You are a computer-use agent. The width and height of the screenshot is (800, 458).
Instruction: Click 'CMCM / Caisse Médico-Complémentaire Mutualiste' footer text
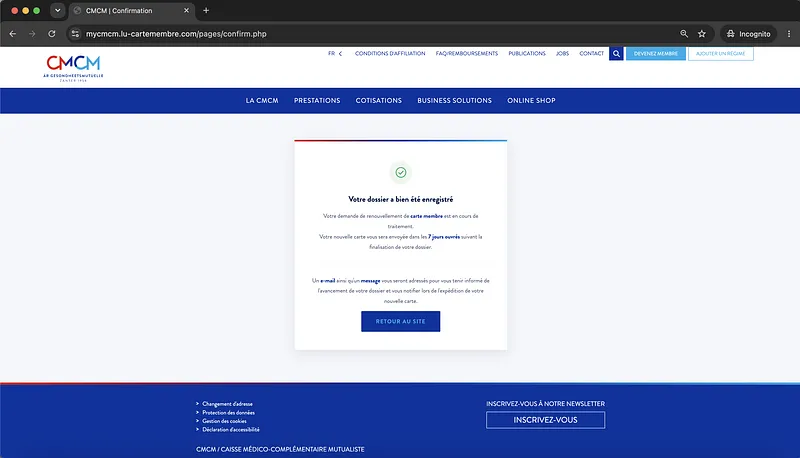point(280,449)
